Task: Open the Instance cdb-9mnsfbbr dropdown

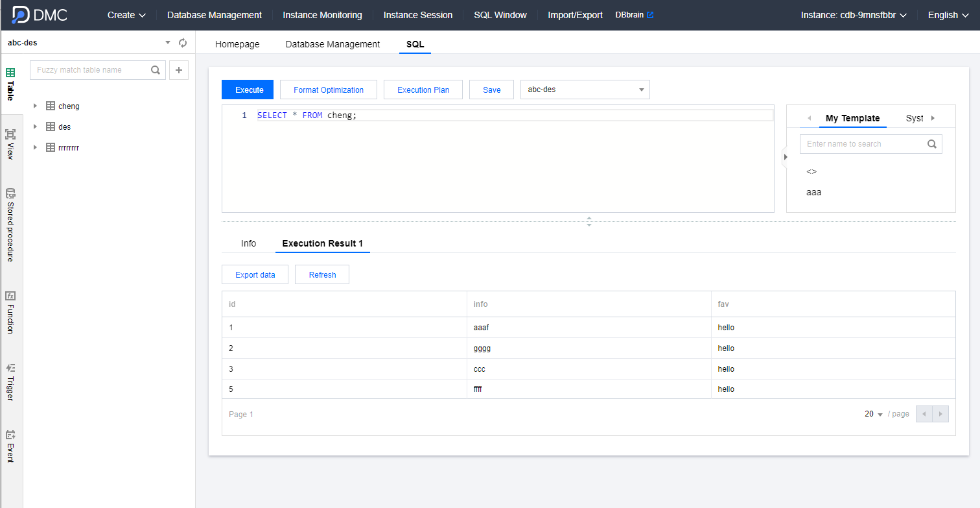Action: click(852, 15)
